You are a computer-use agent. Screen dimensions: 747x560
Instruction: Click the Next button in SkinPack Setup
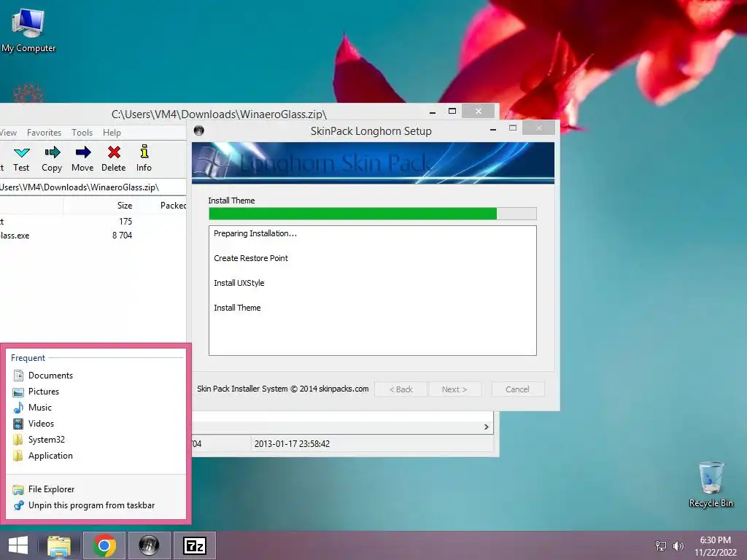[x=454, y=389]
